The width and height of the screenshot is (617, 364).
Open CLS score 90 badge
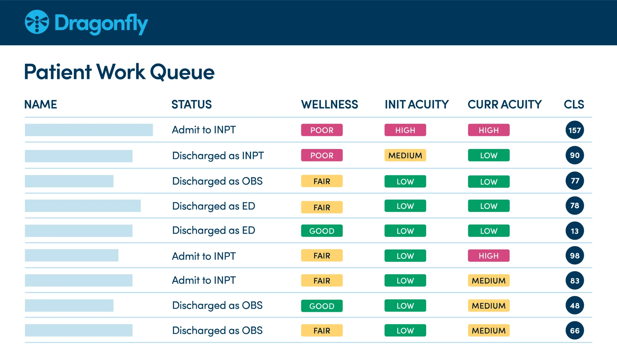pos(575,155)
